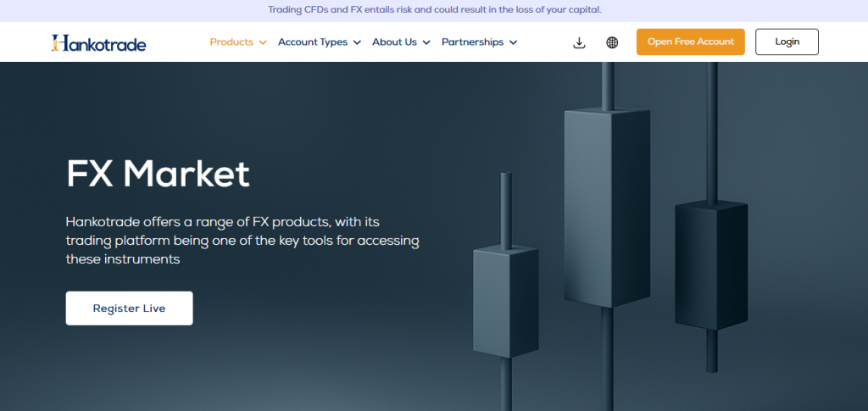Click the Hankotrade FX products description paragraph
Screen dimensions: 868x411
(x=242, y=240)
